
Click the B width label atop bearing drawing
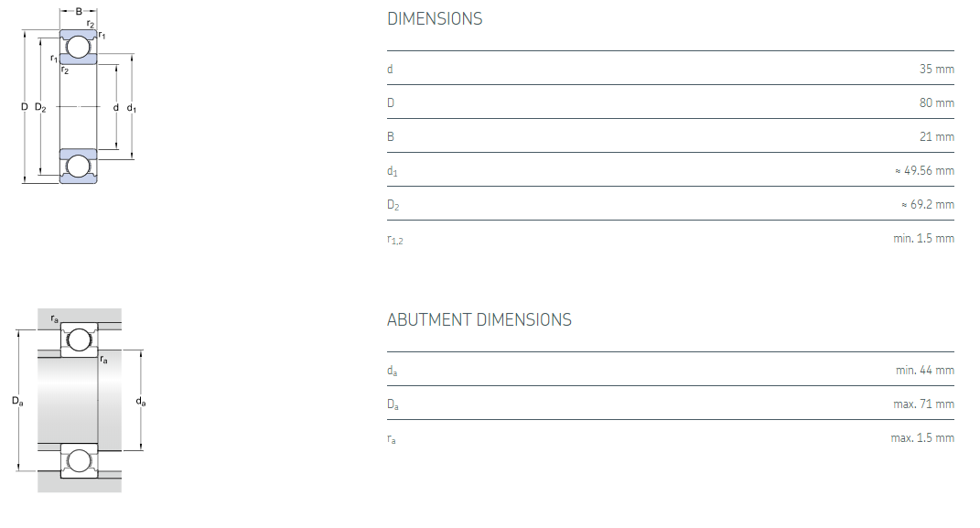[x=78, y=11]
